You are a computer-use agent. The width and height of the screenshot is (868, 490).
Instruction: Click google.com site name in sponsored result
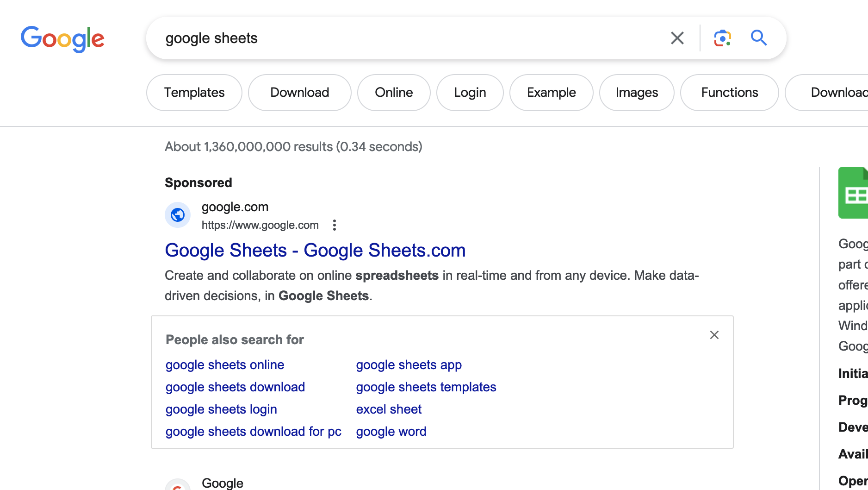235,207
